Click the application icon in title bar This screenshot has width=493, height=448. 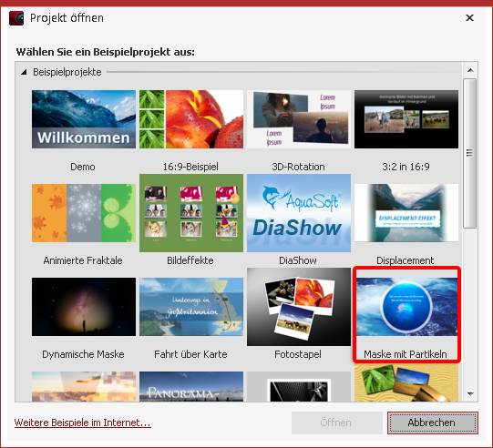pyautogui.click(x=16, y=18)
